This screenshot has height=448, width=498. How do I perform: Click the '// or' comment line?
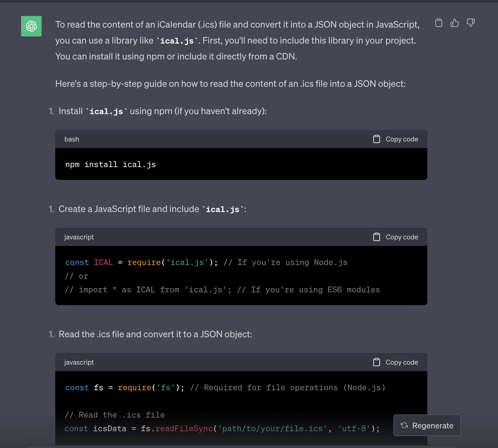coord(77,276)
